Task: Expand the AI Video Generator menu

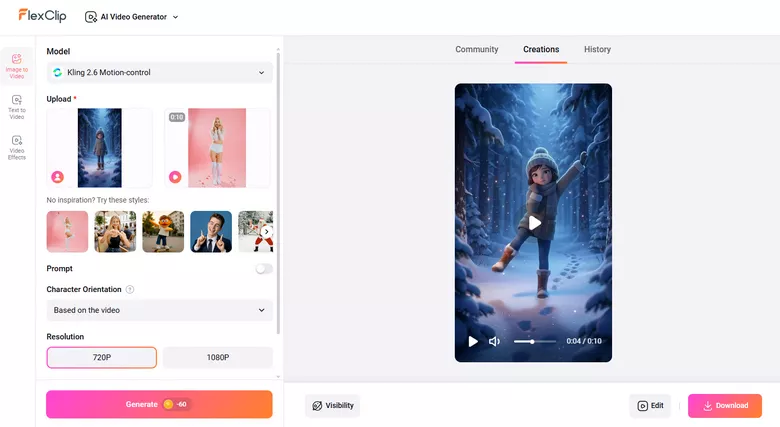Action: pos(131,17)
